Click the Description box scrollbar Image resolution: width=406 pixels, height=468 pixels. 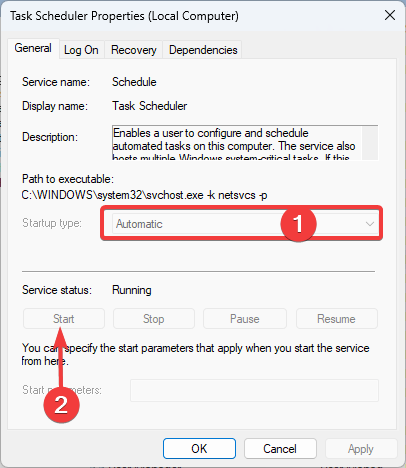point(370,143)
